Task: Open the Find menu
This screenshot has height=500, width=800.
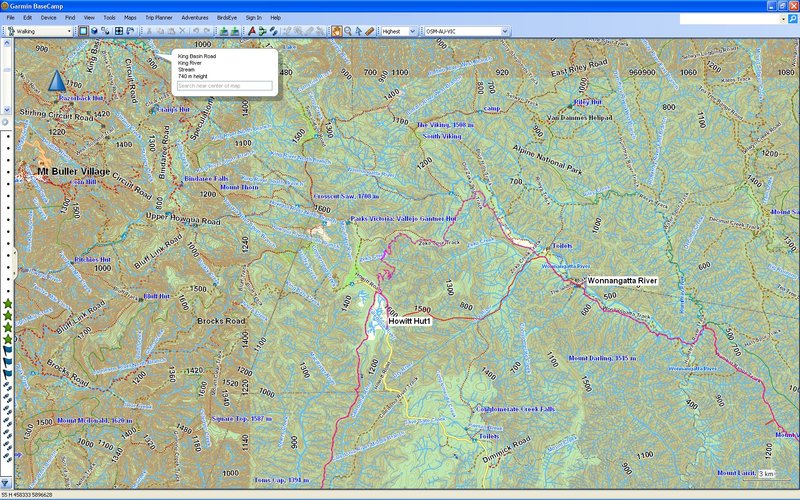Action: [70, 17]
